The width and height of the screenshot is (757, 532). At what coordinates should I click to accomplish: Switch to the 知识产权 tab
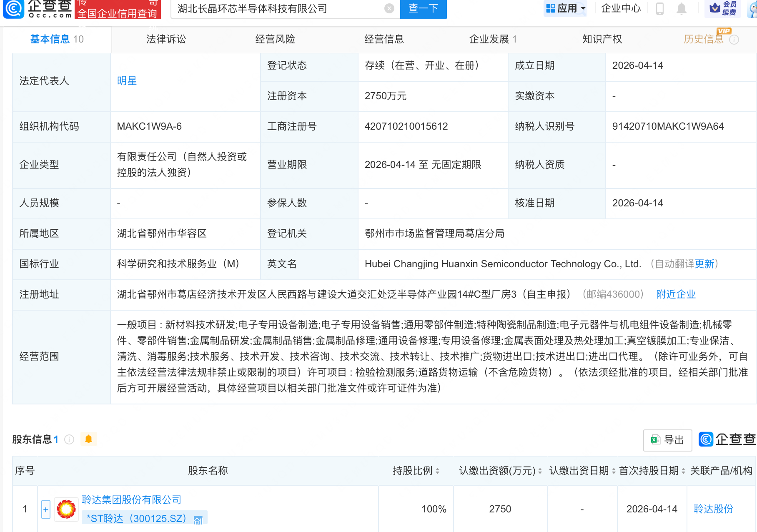click(602, 39)
